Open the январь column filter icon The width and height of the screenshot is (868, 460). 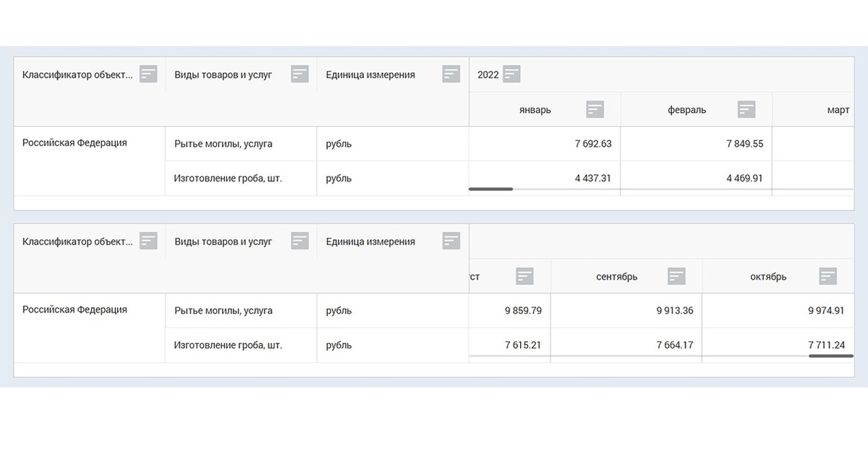(x=595, y=109)
